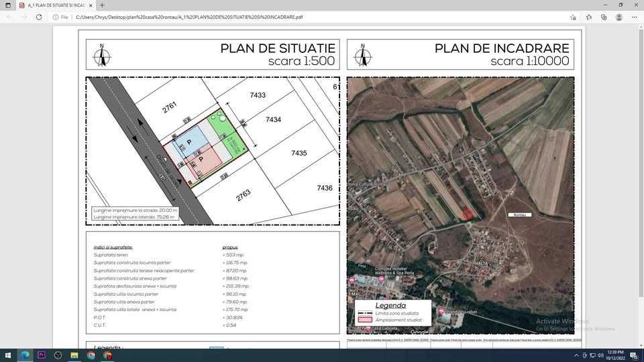The width and height of the screenshot is (644, 362).
Task: Switch to the A_1 PLAN DE SITUATIE tab
Action: coord(56,5)
